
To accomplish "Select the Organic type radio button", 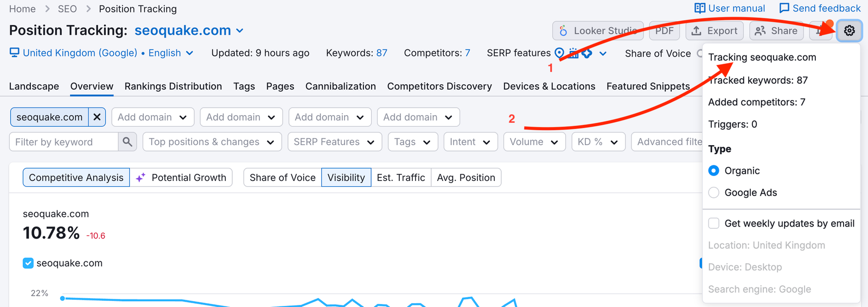I will [714, 171].
